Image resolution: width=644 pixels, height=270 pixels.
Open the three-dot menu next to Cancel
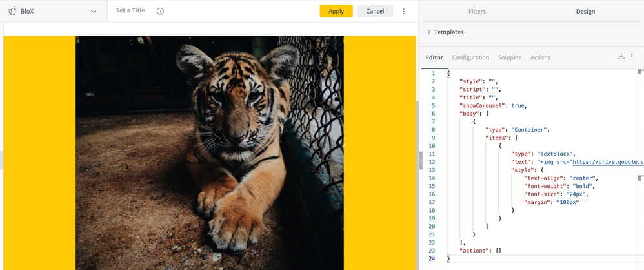[404, 11]
